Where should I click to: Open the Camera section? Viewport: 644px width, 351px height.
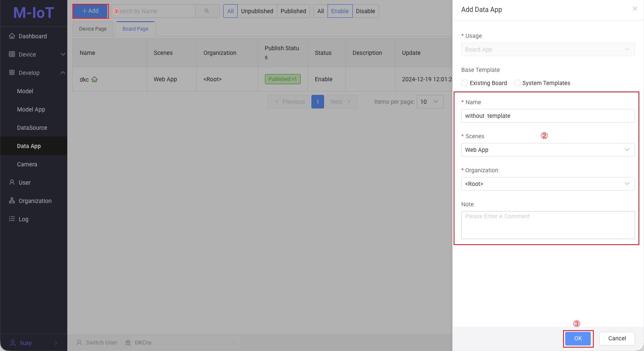click(x=27, y=164)
